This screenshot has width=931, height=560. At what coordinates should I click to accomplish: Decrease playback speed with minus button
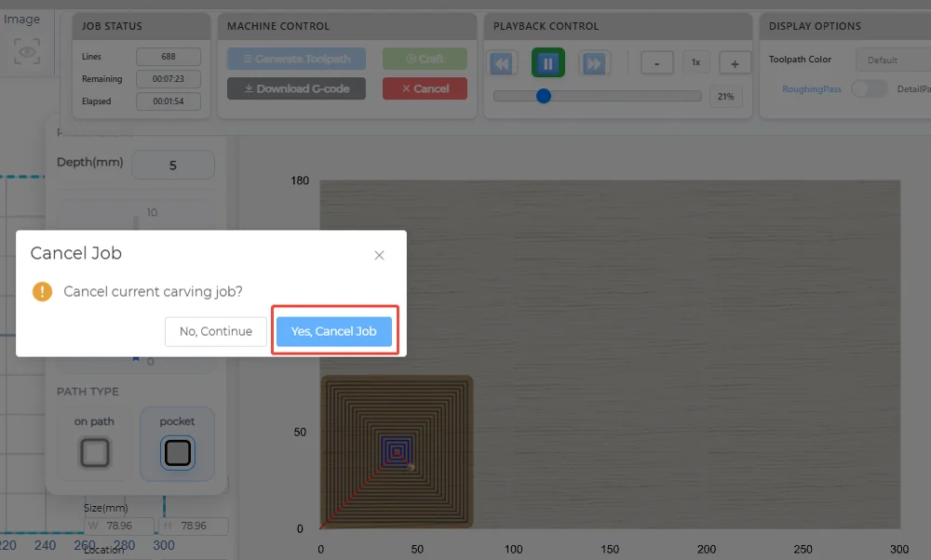point(656,63)
